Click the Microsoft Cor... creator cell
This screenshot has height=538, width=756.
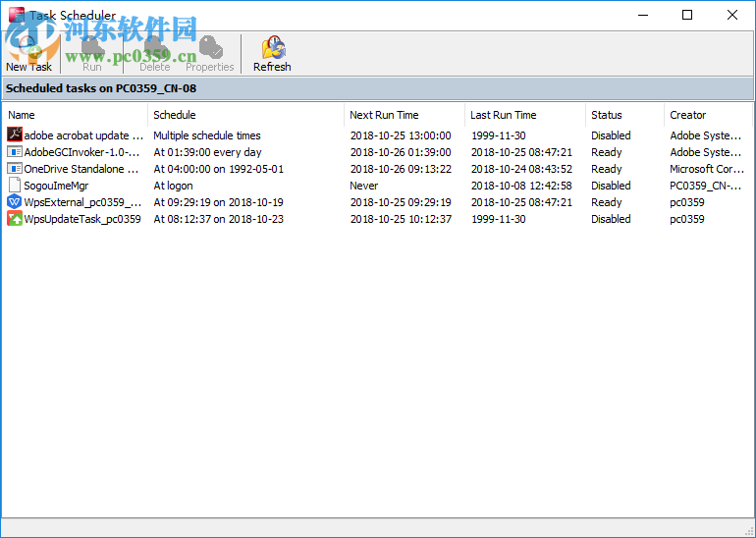(707, 169)
